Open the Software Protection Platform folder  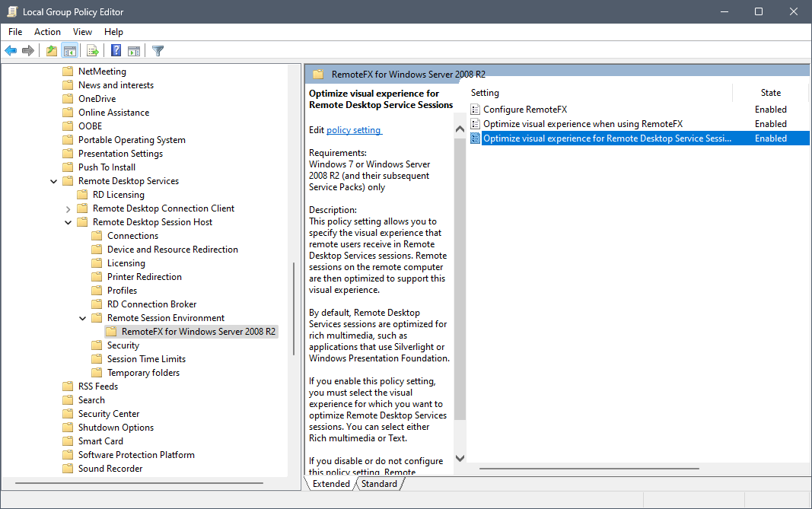[x=136, y=455]
